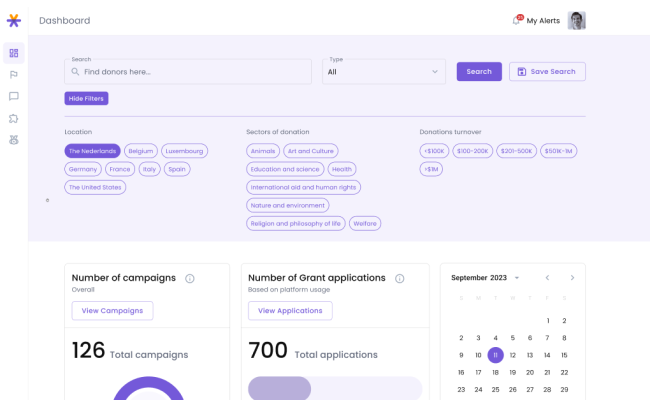Focus the Find donors search field
Image resolution: width=650 pixels, height=400 pixels.
tap(188, 72)
